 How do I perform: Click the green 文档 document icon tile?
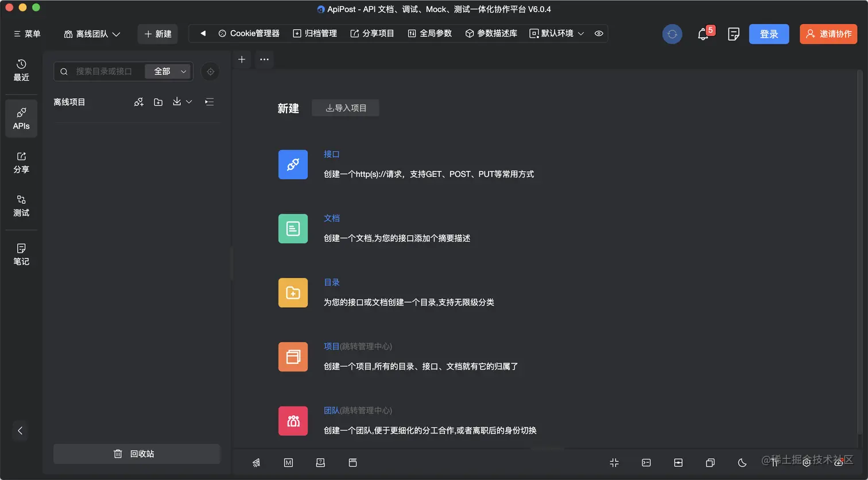coord(293,229)
